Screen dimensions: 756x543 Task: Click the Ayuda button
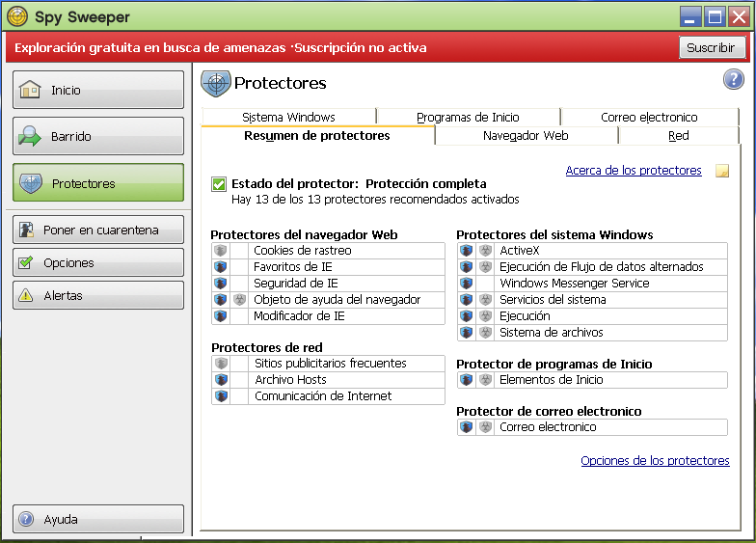tap(98, 519)
